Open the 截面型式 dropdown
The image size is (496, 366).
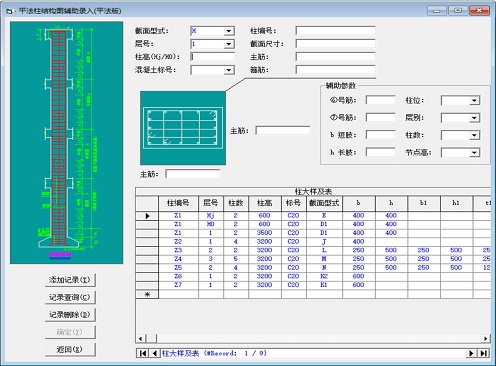click(229, 31)
